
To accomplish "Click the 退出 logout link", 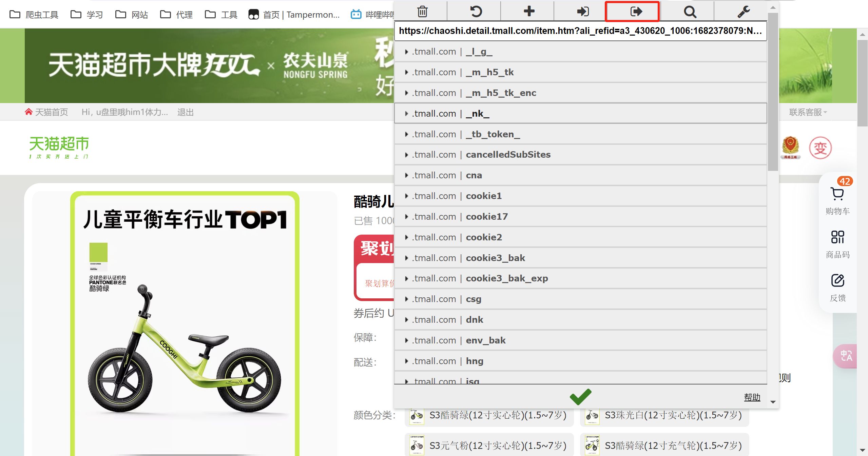I will 185,112.
